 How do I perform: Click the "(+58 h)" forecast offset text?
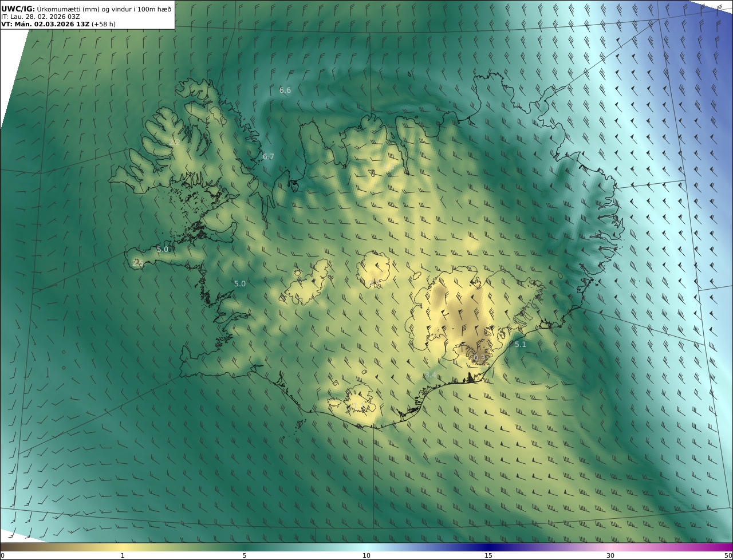(x=104, y=25)
